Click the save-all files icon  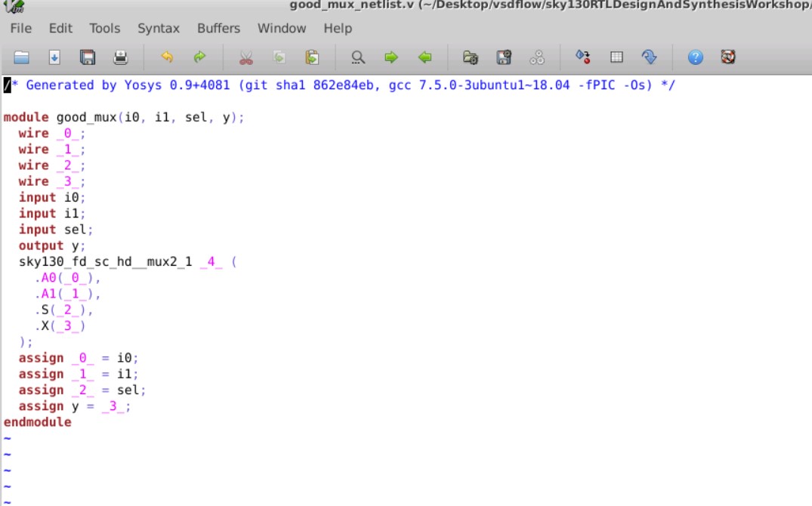501,57
